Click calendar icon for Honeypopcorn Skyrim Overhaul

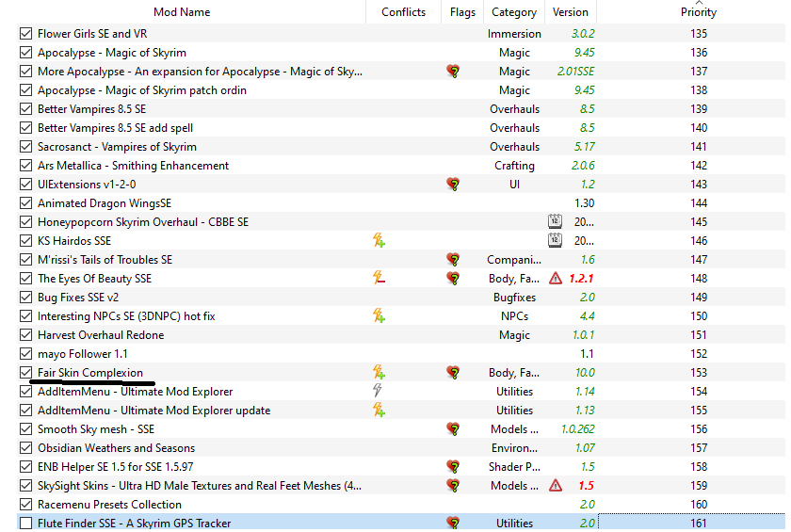click(x=555, y=222)
